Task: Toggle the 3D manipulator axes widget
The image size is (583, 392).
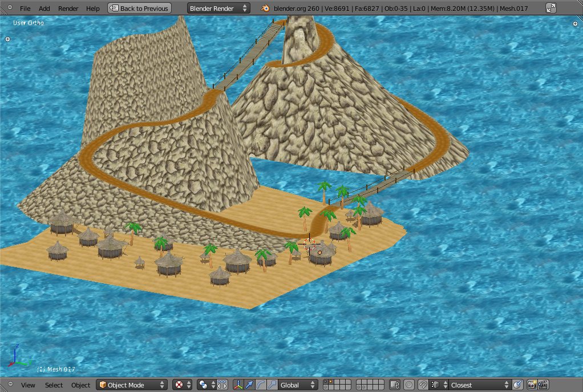Action: point(238,385)
